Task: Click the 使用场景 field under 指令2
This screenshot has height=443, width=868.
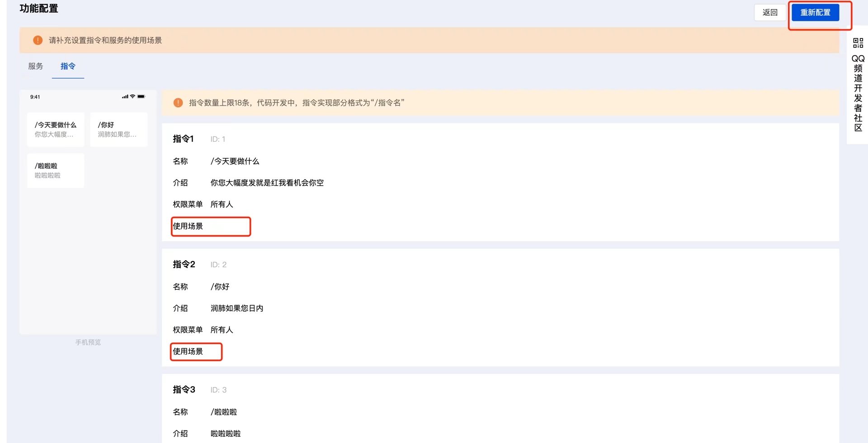Action: [196, 351]
